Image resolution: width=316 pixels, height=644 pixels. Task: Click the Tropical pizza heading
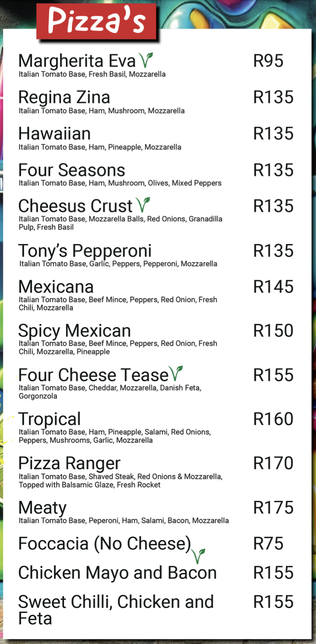(49, 419)
